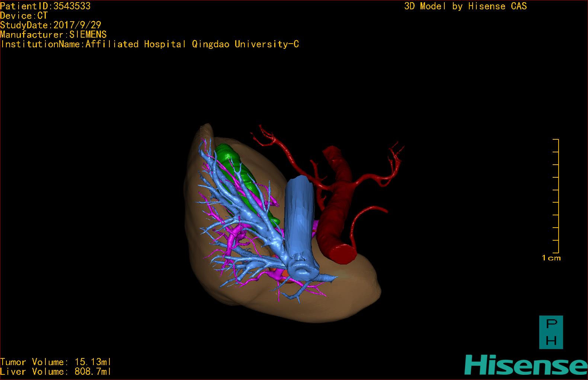Click the PH orientation indicator box
The width and height of the screenshot is (588, 380).
[x=551, y=332]
